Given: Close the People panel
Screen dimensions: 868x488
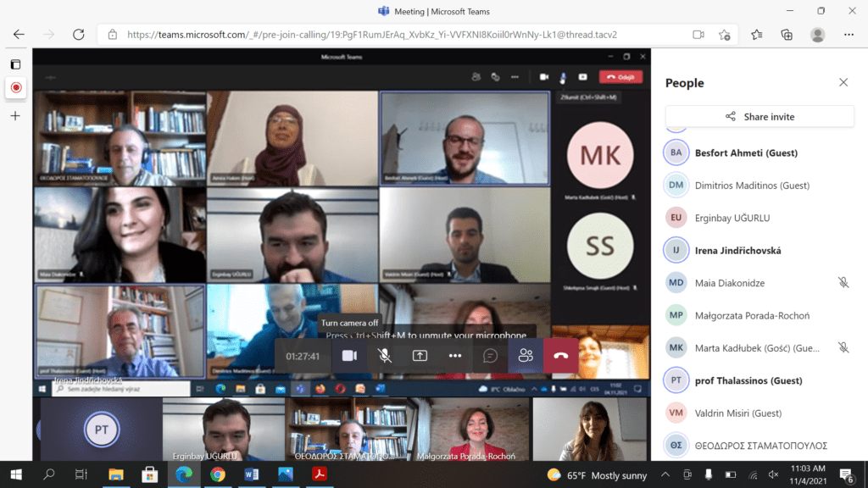Looking at the screenshot, I should click(843, 82).
